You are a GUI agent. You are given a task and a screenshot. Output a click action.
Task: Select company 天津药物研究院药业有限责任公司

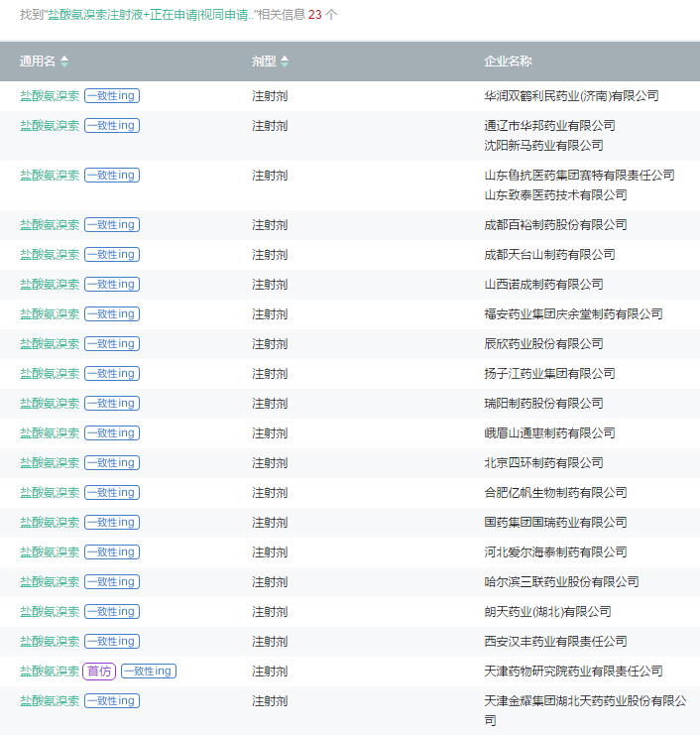(x=573, y=672)
